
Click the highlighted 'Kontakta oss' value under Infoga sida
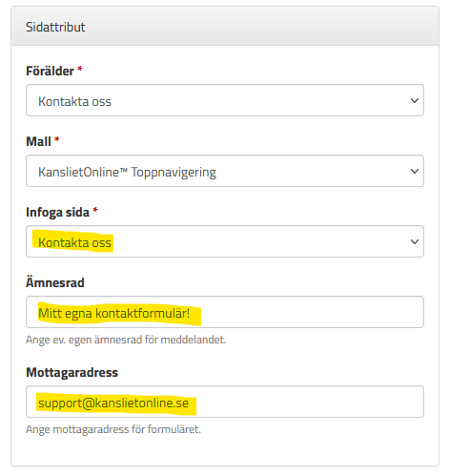pos(74,242)
